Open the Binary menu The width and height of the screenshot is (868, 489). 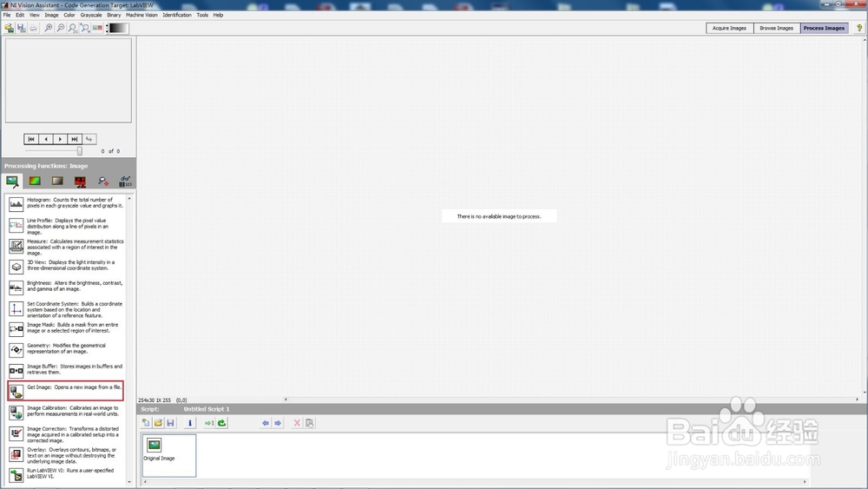(114, 15)
